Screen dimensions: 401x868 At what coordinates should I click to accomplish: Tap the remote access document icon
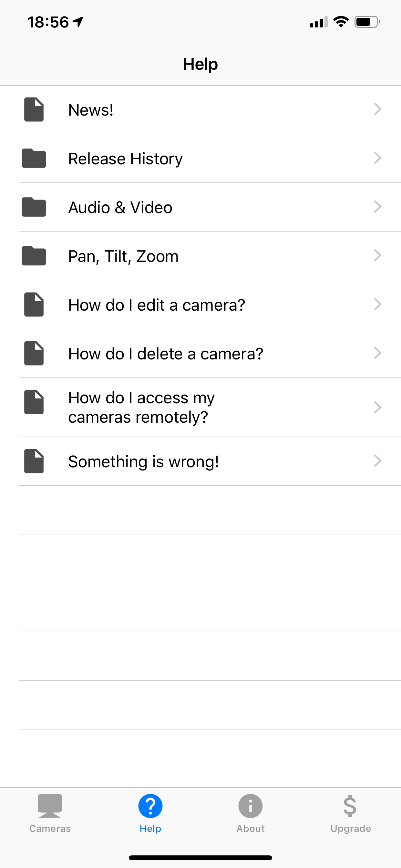point(34,402)
